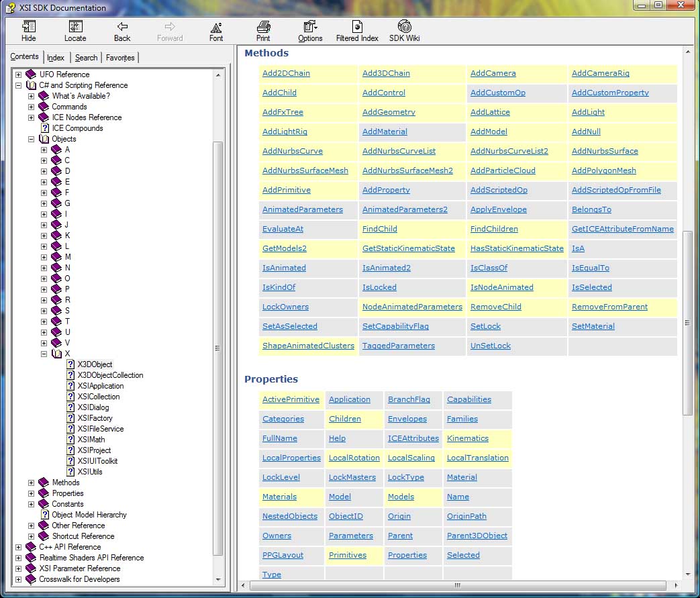
Task: Collapse the C# and Scripting Reference node
Action: coord(18,85)
